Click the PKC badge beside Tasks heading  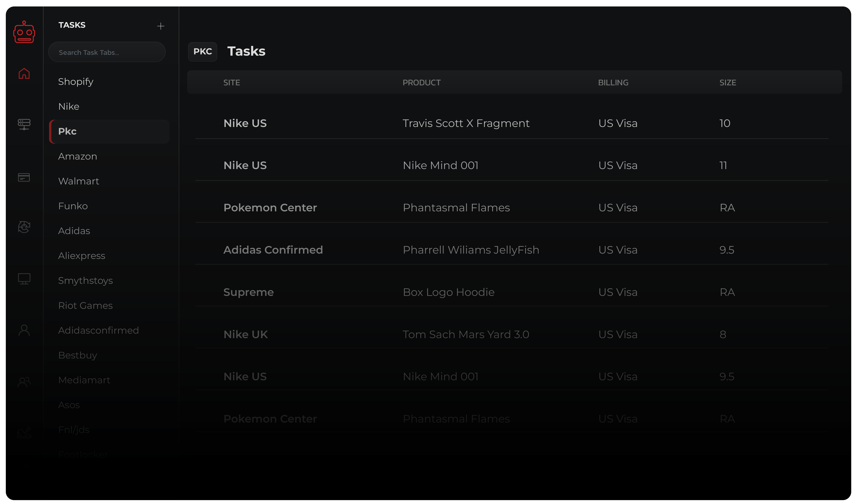[203, 52]
